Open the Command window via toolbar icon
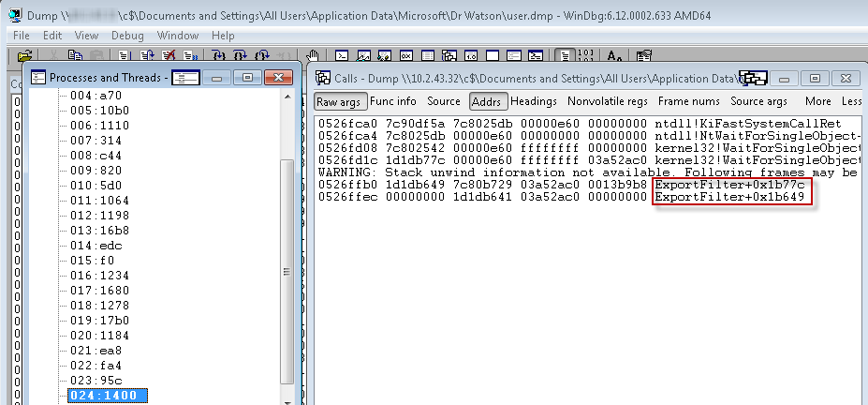Image resolution: width=868 pixels, height=405 pixels. [342, 56]
